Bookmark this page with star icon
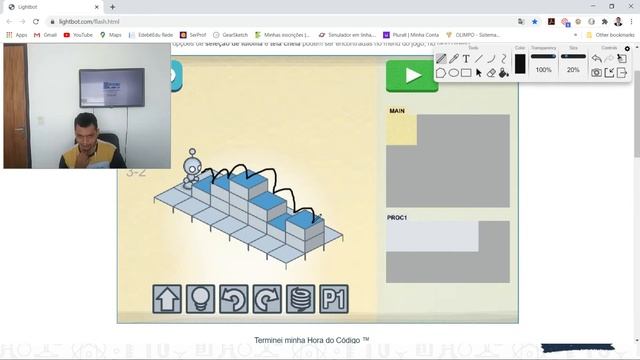Screen dimensions: 640x360 (x=535, y=22)
